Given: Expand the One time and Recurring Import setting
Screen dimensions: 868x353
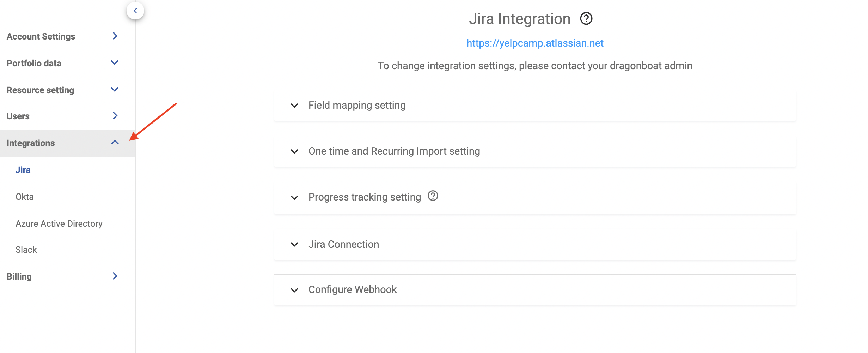Looking at the screenshot, I should [x=295, y=151].
